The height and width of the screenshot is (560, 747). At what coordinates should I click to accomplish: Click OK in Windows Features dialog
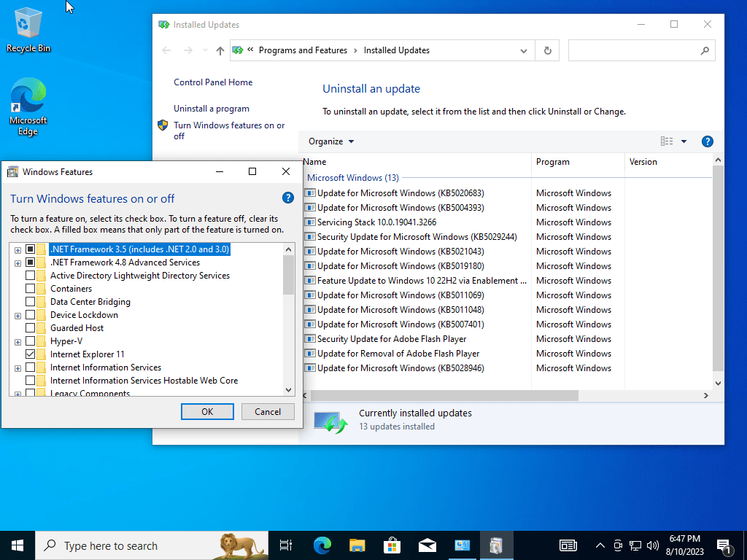click(x=207, y=412)
